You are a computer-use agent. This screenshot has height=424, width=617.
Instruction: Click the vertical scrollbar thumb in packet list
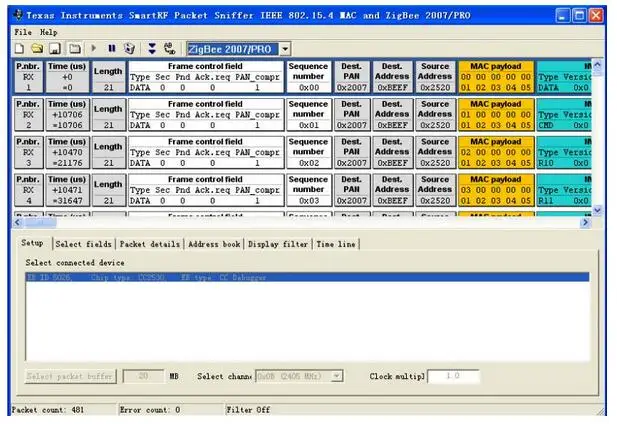pos(597,72)
